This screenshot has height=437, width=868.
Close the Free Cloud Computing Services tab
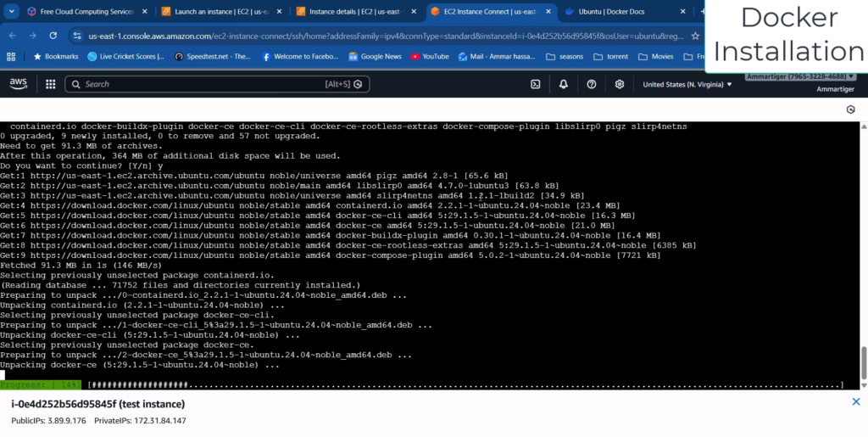click(x=144, y=12)
